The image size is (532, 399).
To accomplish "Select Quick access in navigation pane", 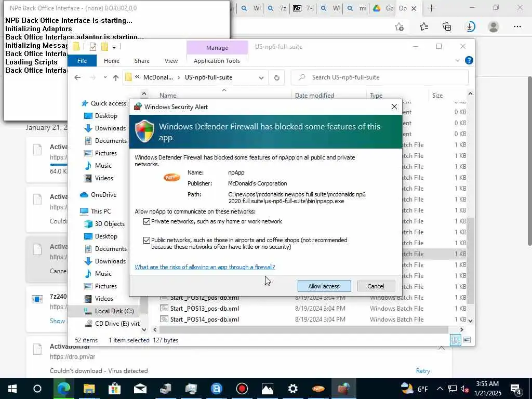I will (x=108, y=103).
